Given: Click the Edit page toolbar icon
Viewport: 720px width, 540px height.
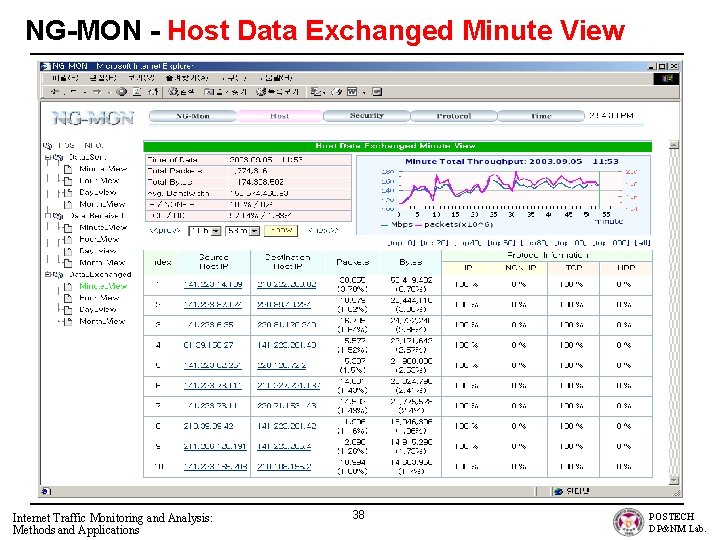Looking at the screenshot, I should (x=352, y=92).
